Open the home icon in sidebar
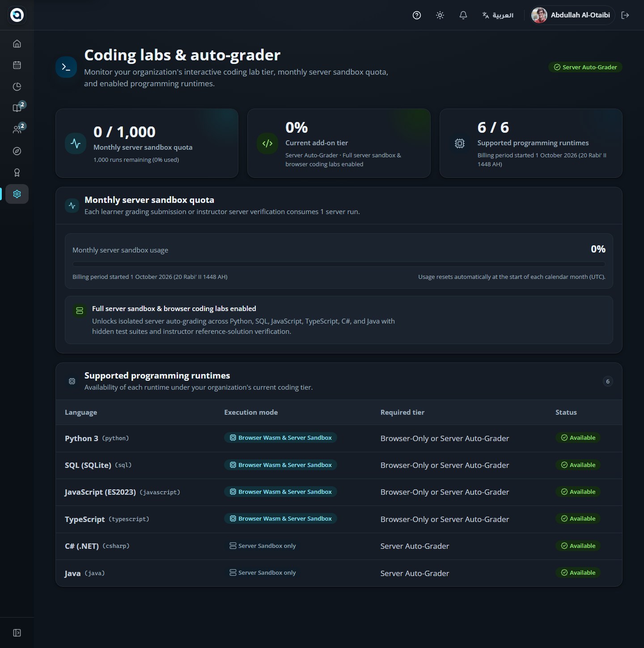This screenshot has width=644, height=648. pos(17,44)
